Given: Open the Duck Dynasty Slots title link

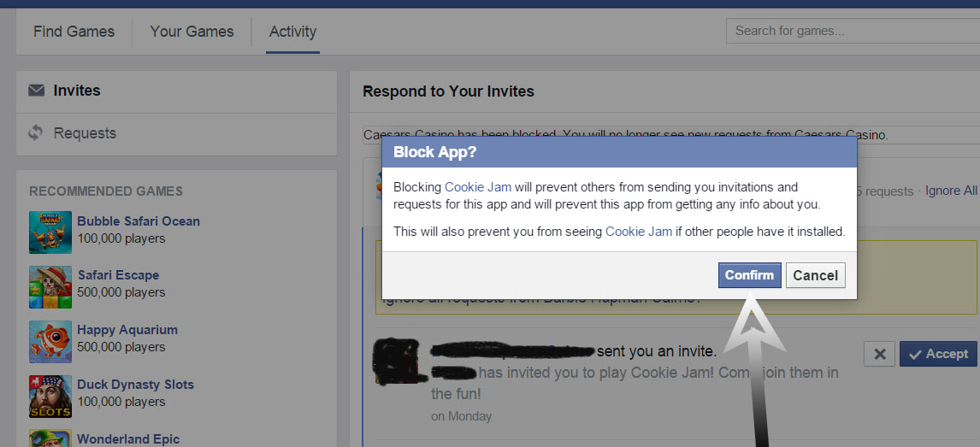Looking at the screenshot, I should pos(135,385).
